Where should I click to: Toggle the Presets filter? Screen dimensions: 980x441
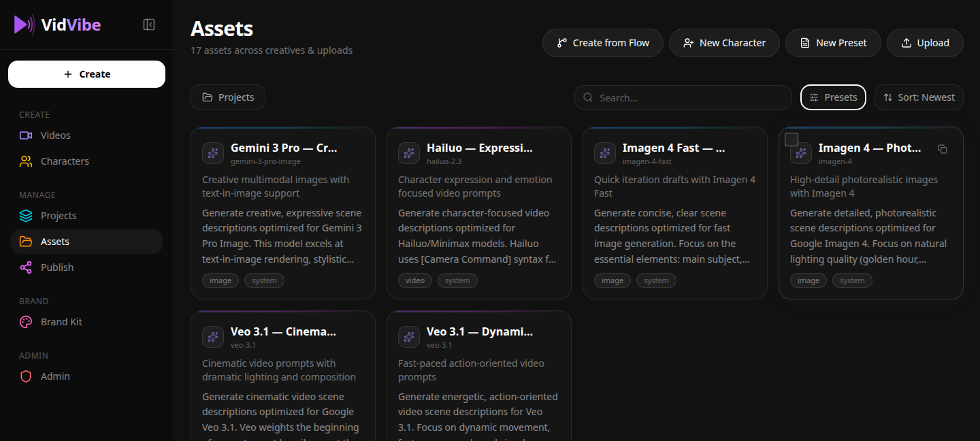click(833, 97)
